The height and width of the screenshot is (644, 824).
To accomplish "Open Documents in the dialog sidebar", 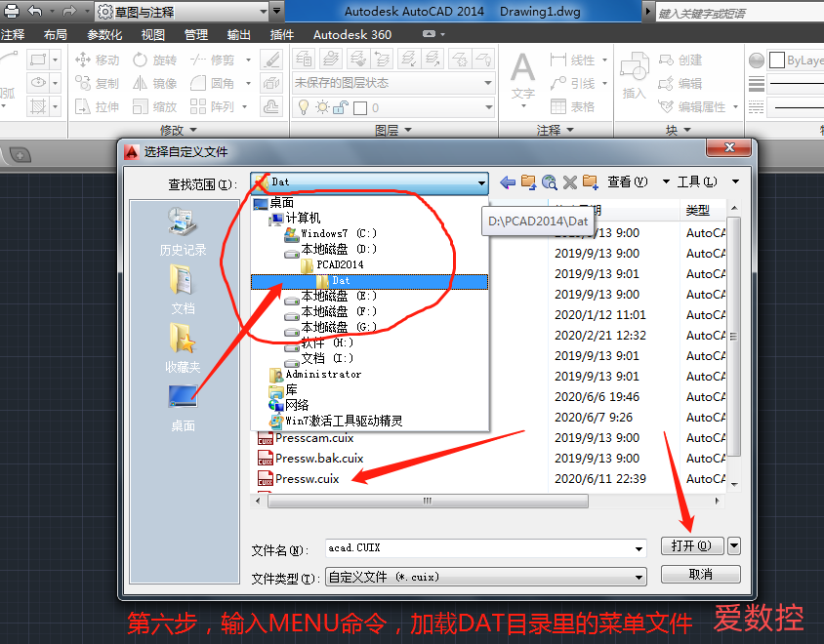I will [183, 290].
